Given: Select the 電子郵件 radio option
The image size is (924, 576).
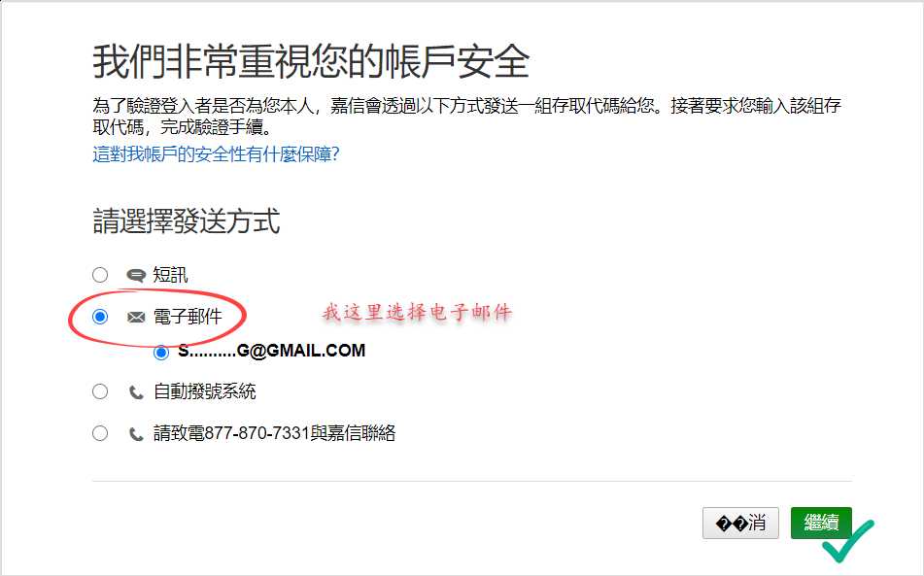Looking at the screenshot, I should tap(100, 317).
